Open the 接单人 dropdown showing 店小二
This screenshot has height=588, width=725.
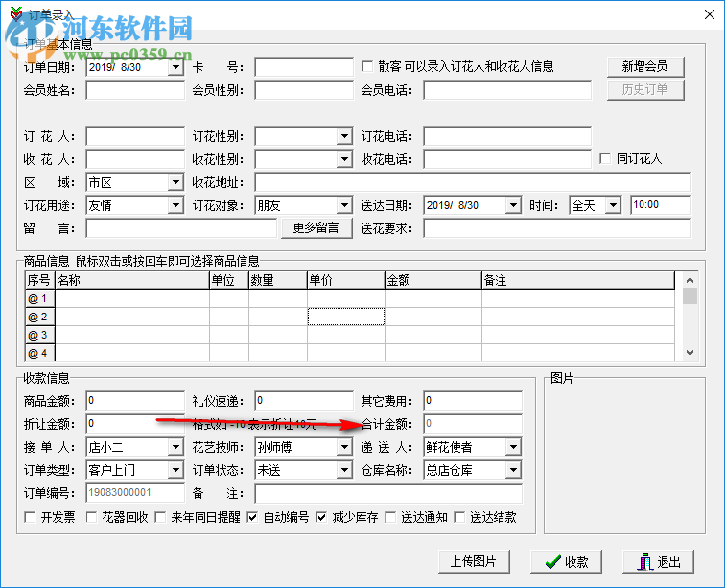(x=175, y=447)
